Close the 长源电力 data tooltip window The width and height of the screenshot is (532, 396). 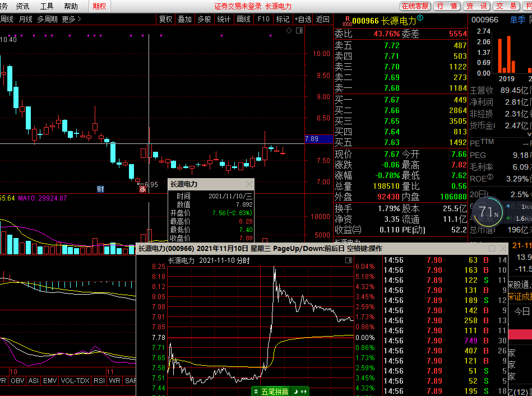point(249,184)
